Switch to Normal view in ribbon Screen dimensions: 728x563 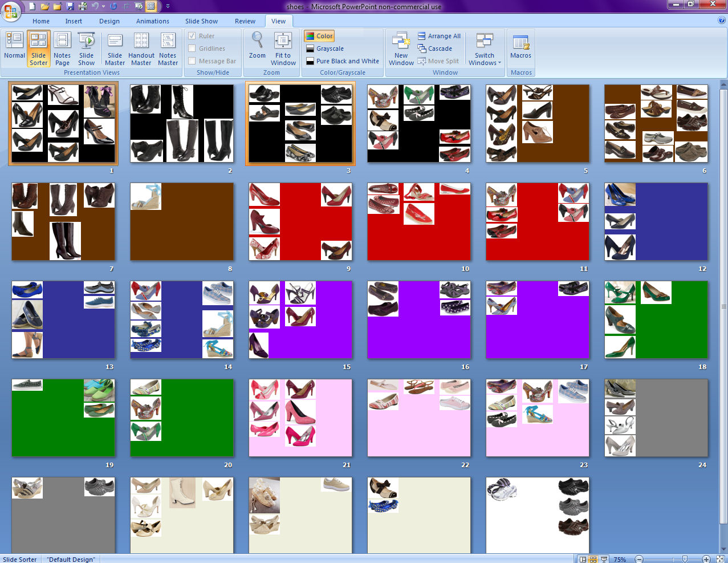(14, 47)
